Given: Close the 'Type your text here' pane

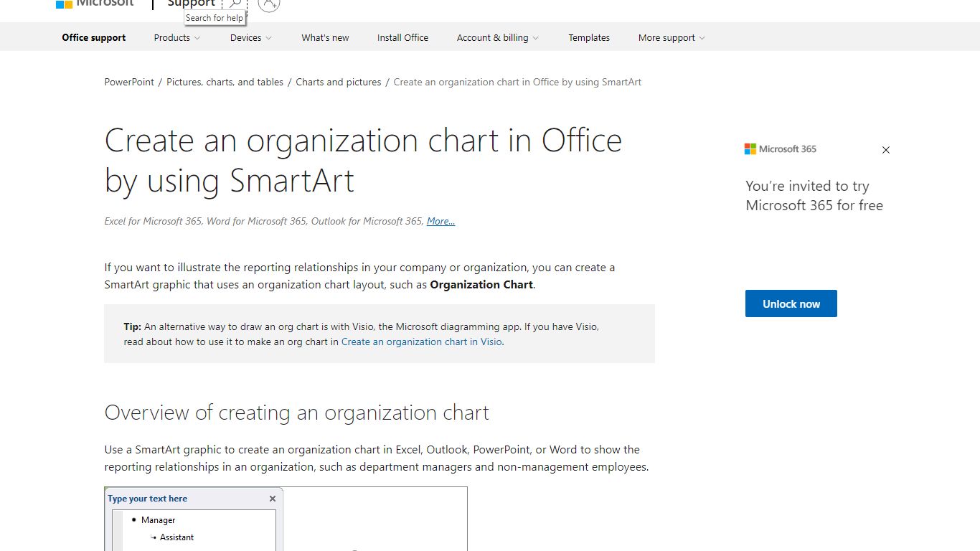Looking at the screenshot, I should (x=273, y=499).
